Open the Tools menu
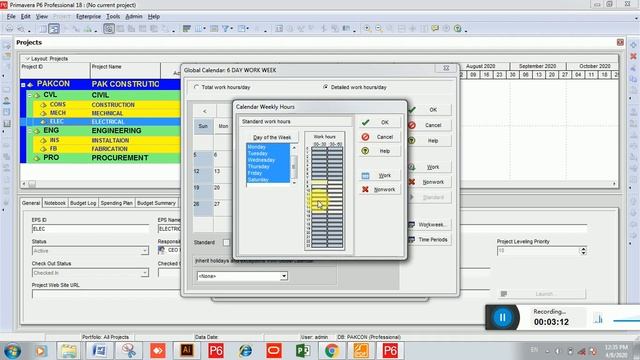This screenshot has width=640, height=360. [113, 17]
